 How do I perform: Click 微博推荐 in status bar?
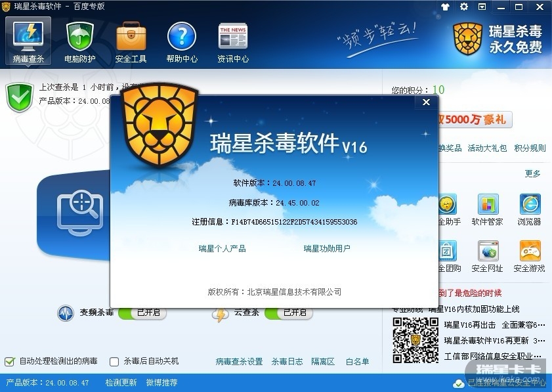[161, 383]
